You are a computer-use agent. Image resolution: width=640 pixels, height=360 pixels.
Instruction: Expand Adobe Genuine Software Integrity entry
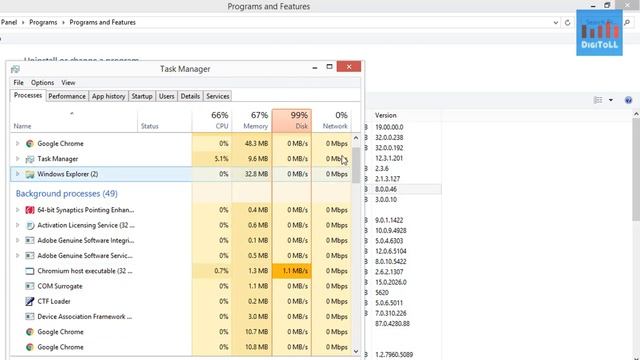point(18,240)
